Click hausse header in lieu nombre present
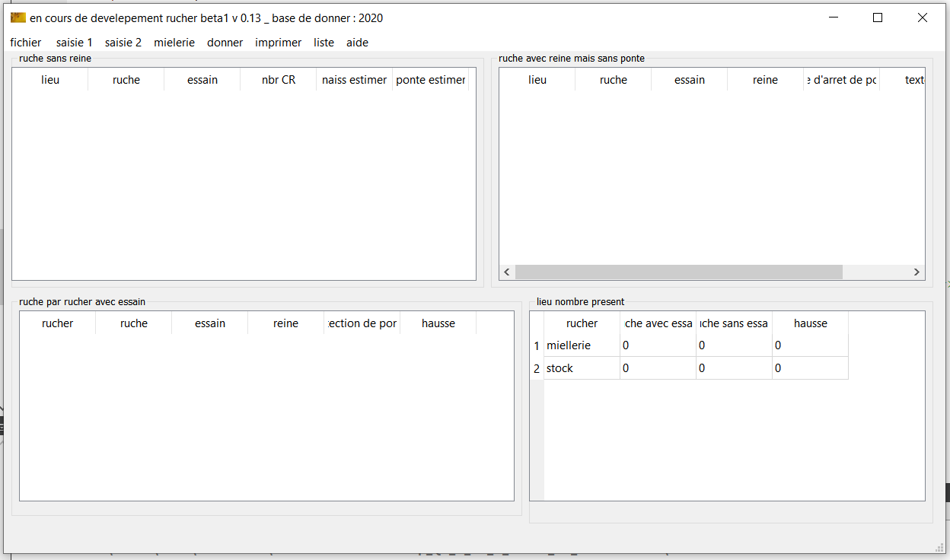The image size is (950, 560). pyautogui.click(x=810, y=323)
